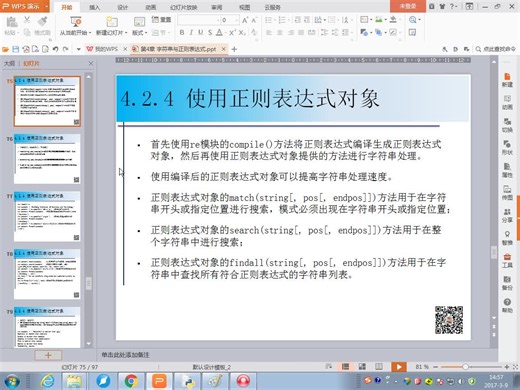Expand the Layout dropdown arrow
The image size is (520, 390).
pyautogui.click(x=146, y=33)
